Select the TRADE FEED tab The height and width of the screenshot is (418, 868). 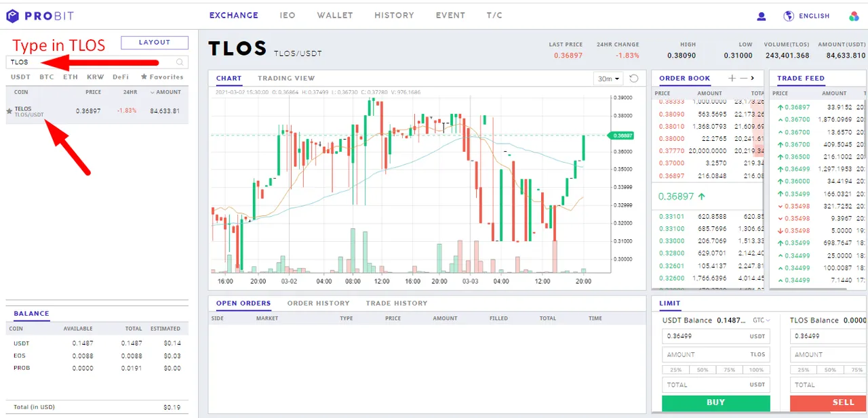click(801, 79)
